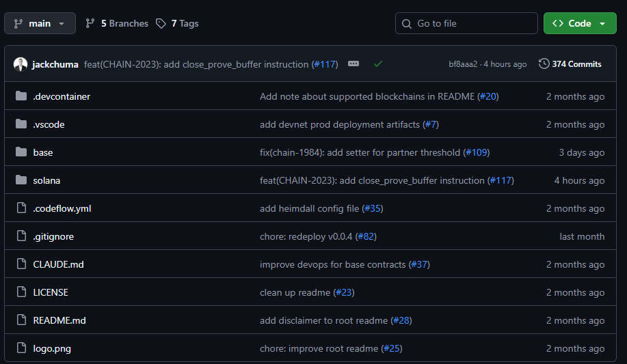Open commit hash bf8aaa2
Viewport: 627px width, 364px height.
463,64
